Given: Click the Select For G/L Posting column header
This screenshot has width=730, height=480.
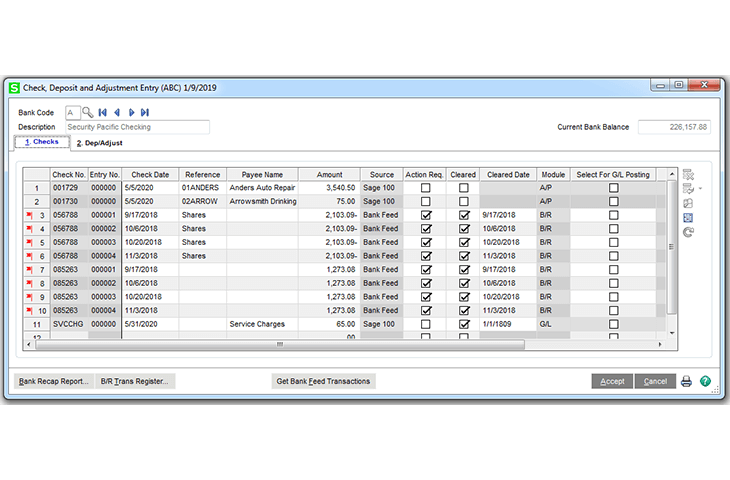Looking at the screenshot, I should [613, 175].
